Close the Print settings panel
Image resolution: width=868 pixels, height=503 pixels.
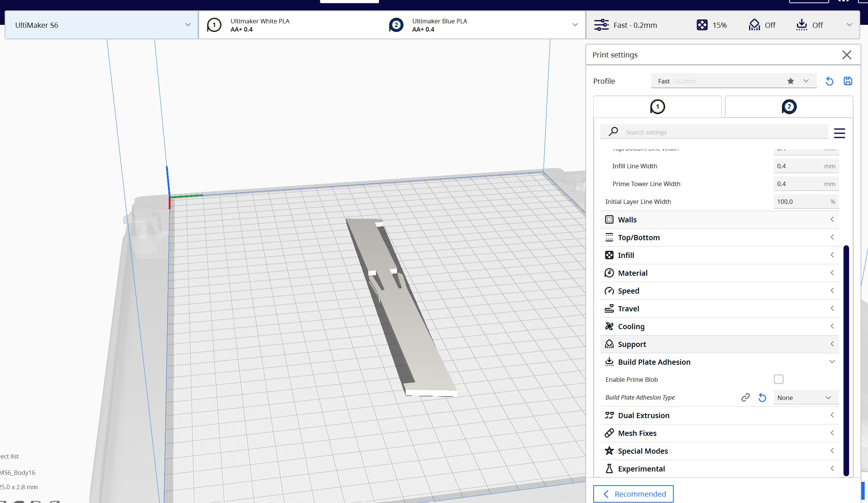[846, 55]
